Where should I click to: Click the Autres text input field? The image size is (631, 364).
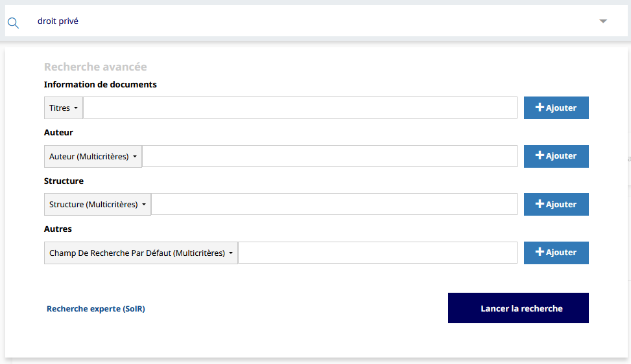[377, 253]
